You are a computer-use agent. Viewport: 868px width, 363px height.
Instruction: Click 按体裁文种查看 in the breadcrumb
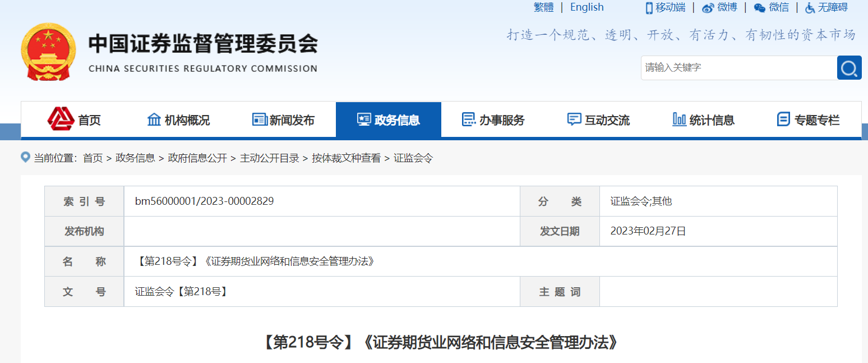point(347,158)
